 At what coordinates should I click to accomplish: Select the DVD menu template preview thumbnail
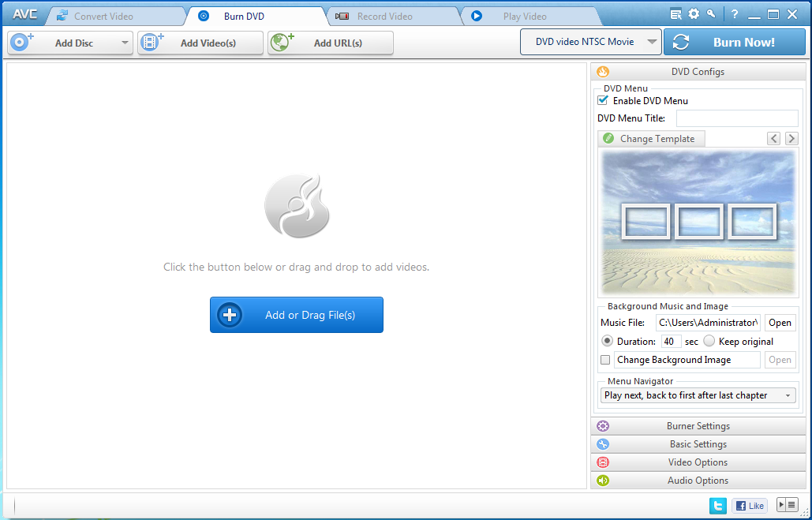[x=698, y=223]
